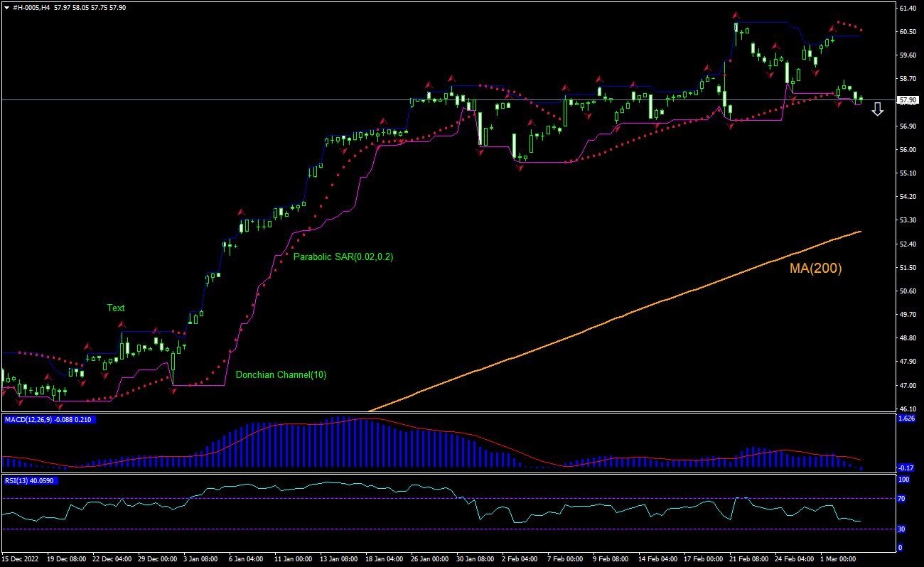924x567 pixels.
Task: Click the white down arrow signal marker
Action: pos(878,109)
